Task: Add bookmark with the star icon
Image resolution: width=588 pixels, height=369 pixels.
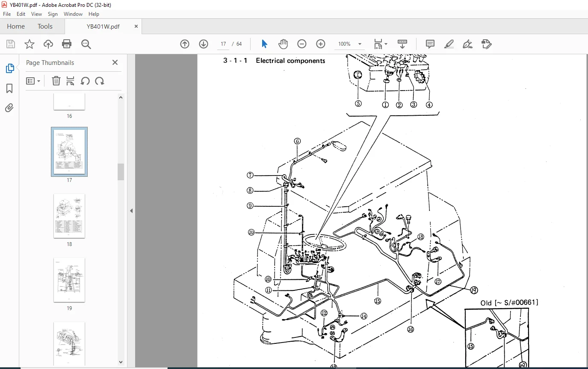Action: [29, 44]
